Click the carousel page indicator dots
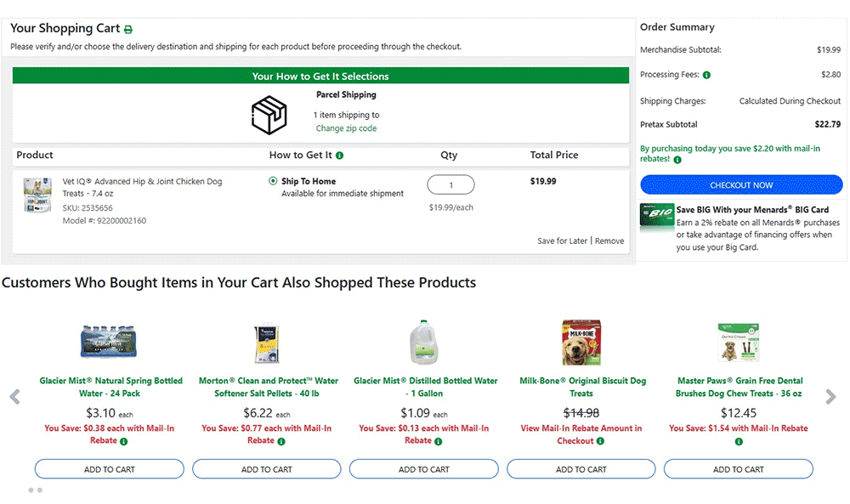 point(35,490)
